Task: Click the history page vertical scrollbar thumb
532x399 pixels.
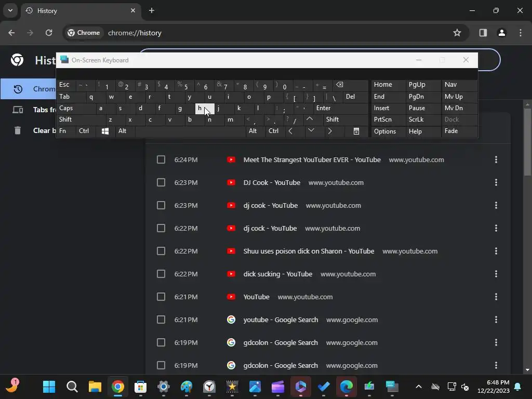Action: click(x=527, y=141)
